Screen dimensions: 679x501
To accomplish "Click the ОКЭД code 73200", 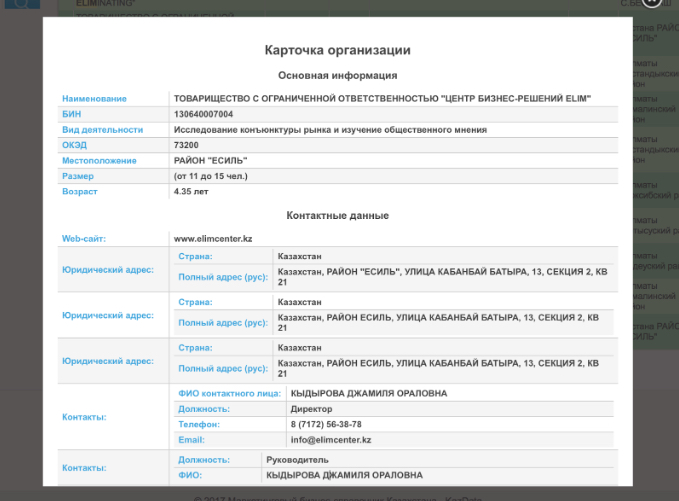I will point(186,145).
